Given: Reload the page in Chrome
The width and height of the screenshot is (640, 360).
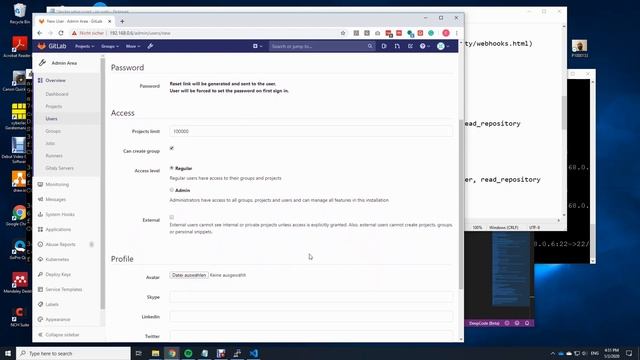Looking at the screenshot, I should [61, 33].
